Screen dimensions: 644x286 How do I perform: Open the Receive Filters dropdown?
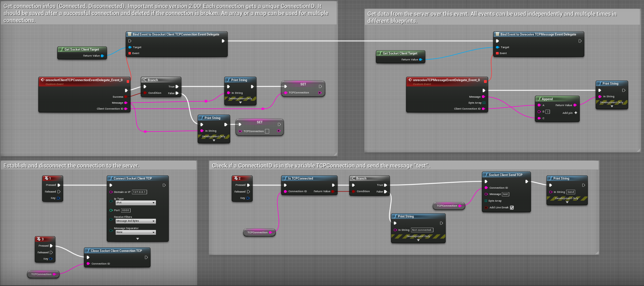click(136, 221)
